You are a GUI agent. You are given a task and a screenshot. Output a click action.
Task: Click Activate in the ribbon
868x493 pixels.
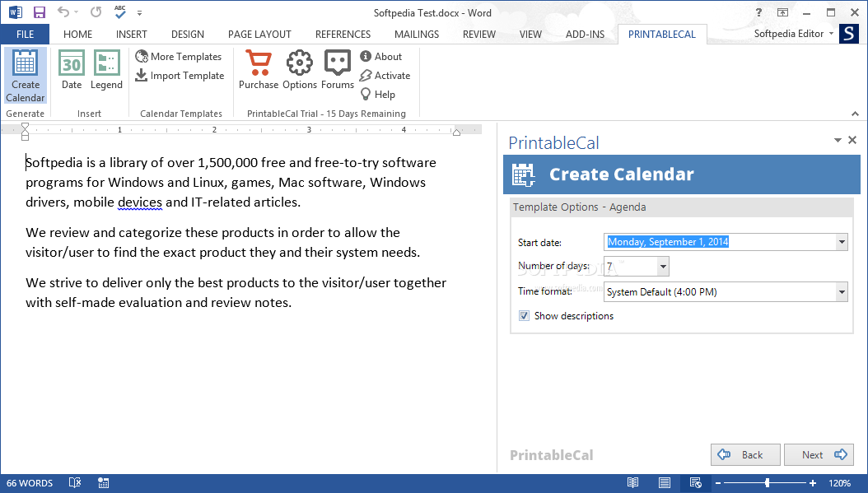coord(385,75)
